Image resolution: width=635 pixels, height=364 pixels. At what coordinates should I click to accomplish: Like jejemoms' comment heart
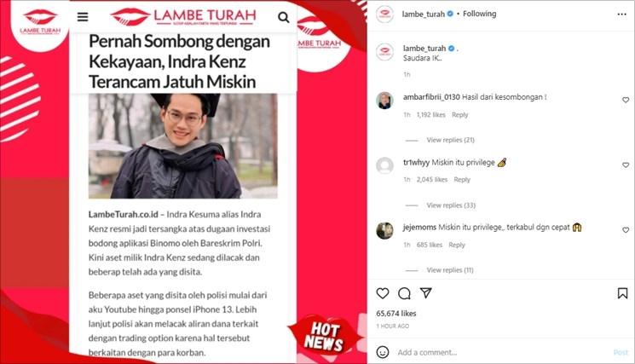tap(626, 230)
